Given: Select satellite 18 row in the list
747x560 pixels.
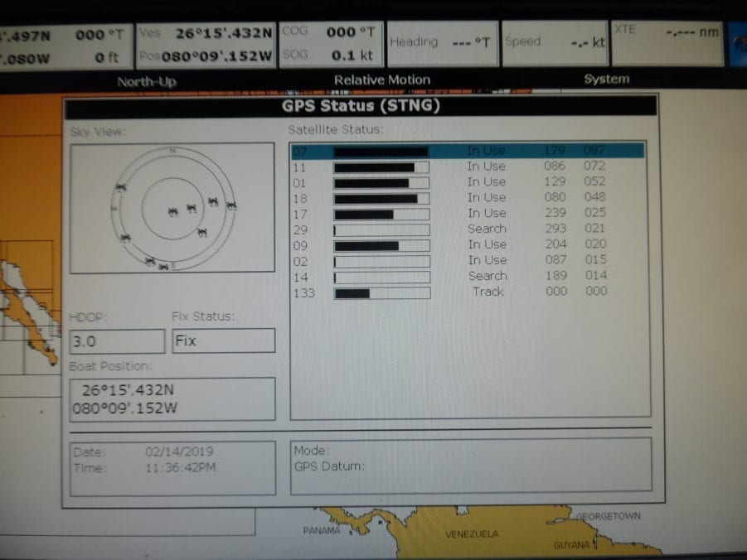Looking at the screenshot, I should point(468,198).
